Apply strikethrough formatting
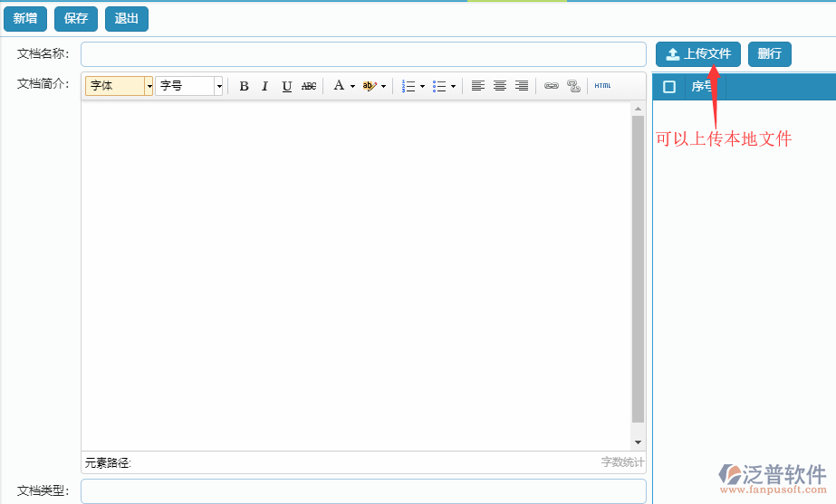This screenshot has width=836, height=504. click(x=309, y=86)
